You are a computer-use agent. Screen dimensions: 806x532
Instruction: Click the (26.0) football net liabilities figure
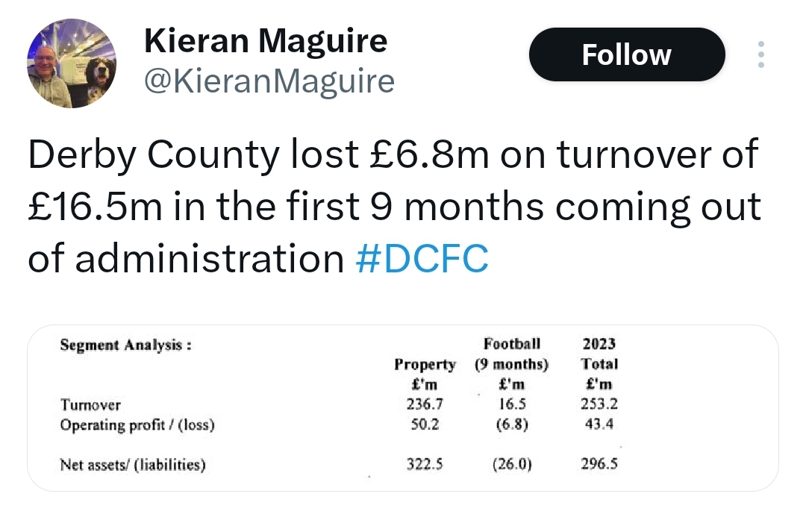coord(512,464)
